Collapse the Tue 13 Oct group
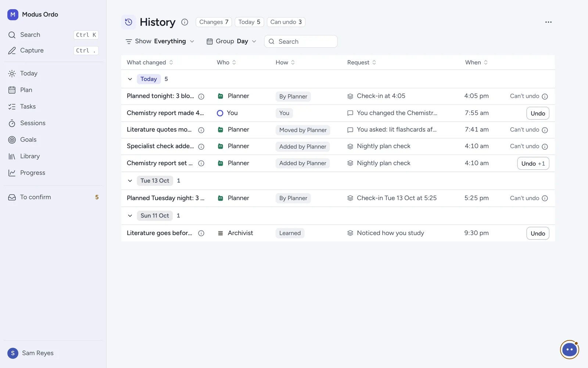This screenshot has height=368, width=588. pyautogui.click(x=130, y=181)
